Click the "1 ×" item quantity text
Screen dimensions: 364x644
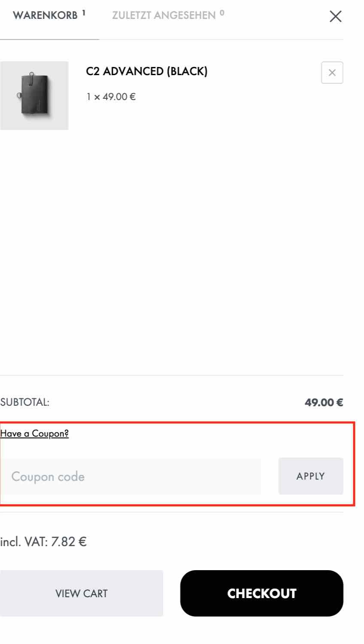click(x=93, y=97)
